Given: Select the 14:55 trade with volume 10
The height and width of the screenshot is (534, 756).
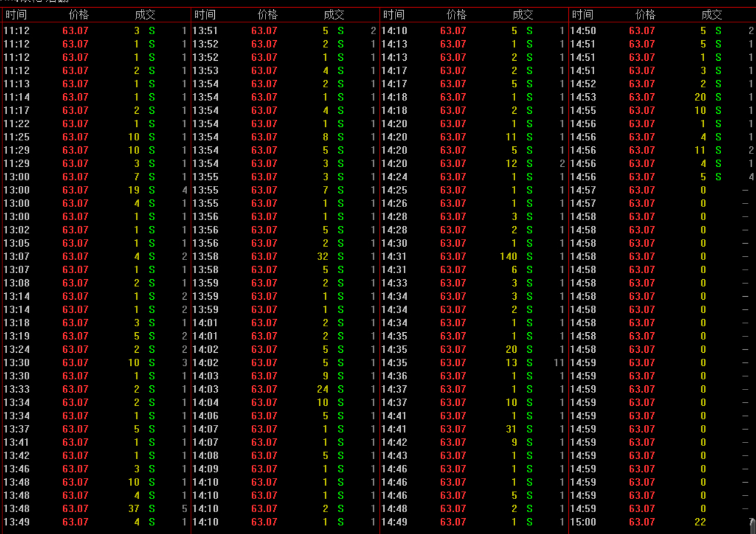Looking at the screenshot, I should click(662, 110).
